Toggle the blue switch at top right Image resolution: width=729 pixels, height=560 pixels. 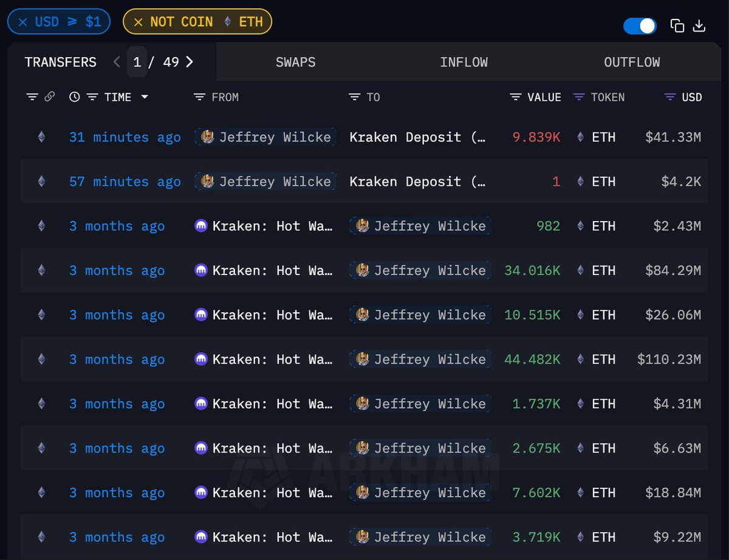click(x=640, y=26)
